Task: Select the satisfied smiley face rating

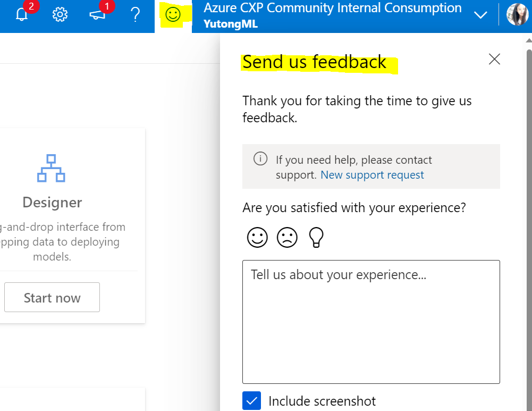Action: coord(257,237)
